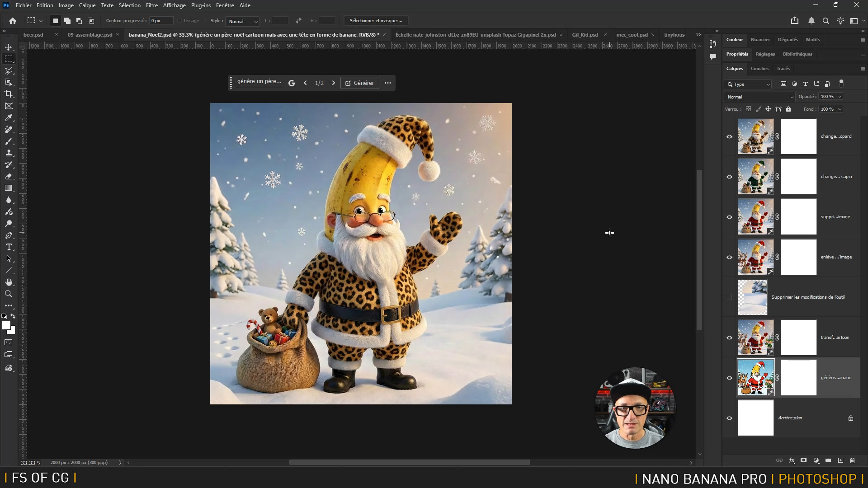Select the Zoom tool
This screenshot has width=868, height=488.
(9, 294)
